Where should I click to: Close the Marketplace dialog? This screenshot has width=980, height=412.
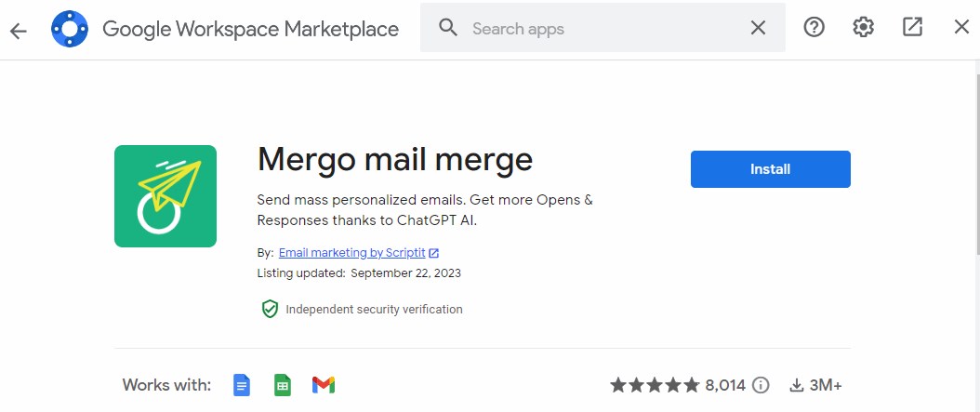961,28
